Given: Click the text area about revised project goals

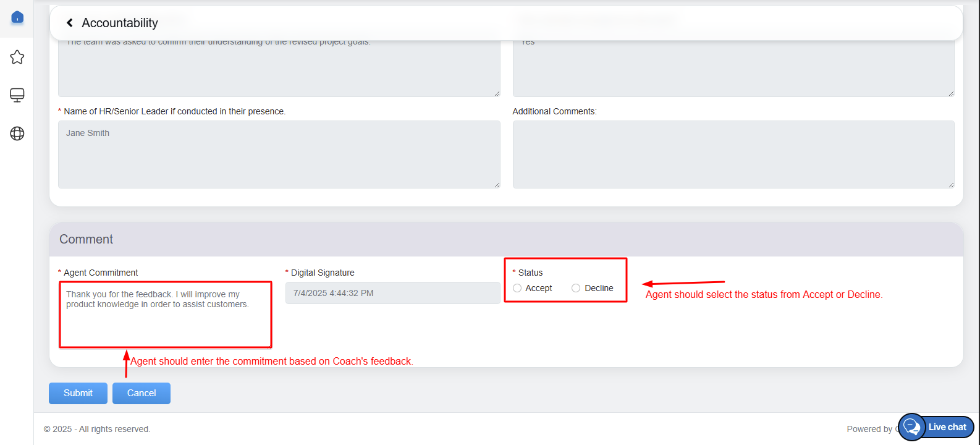Looking at the screenshot, I should [x=279, y=68].
